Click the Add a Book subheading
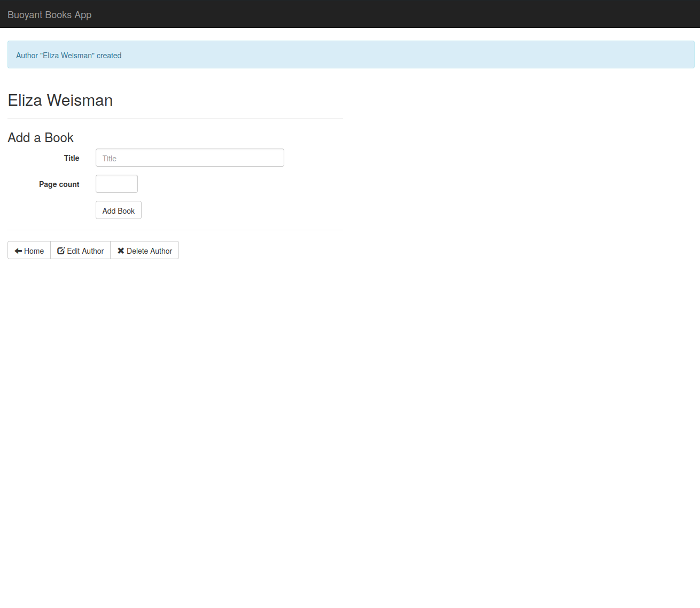Viewport: 700px width, 608px height. tap(41, 138)
